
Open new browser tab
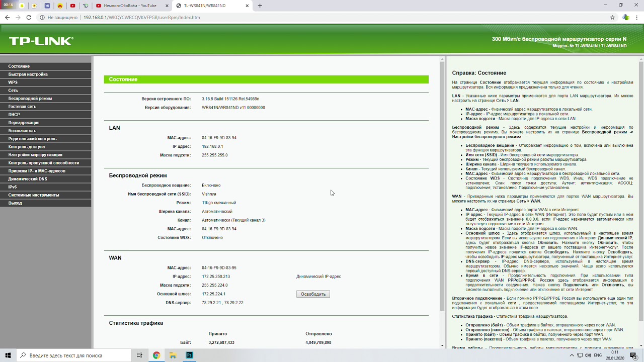tap(260, 6)
